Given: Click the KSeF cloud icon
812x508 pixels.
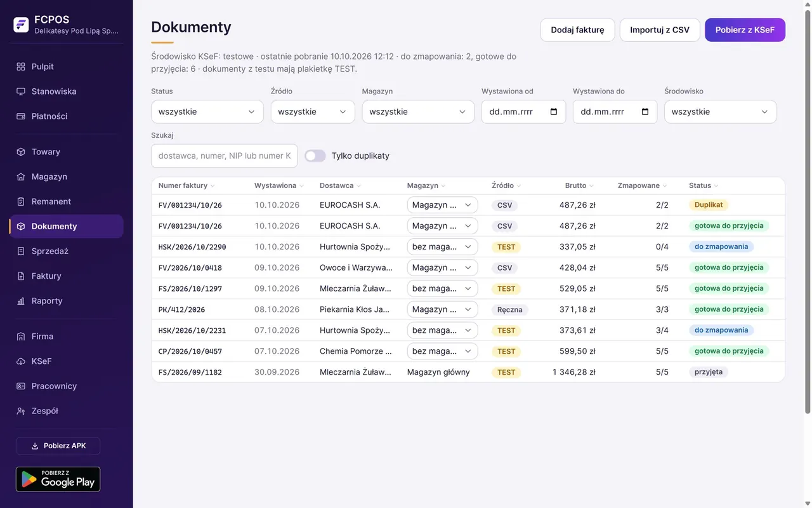Looking at the screenshot, I should (x=21, y=361).
